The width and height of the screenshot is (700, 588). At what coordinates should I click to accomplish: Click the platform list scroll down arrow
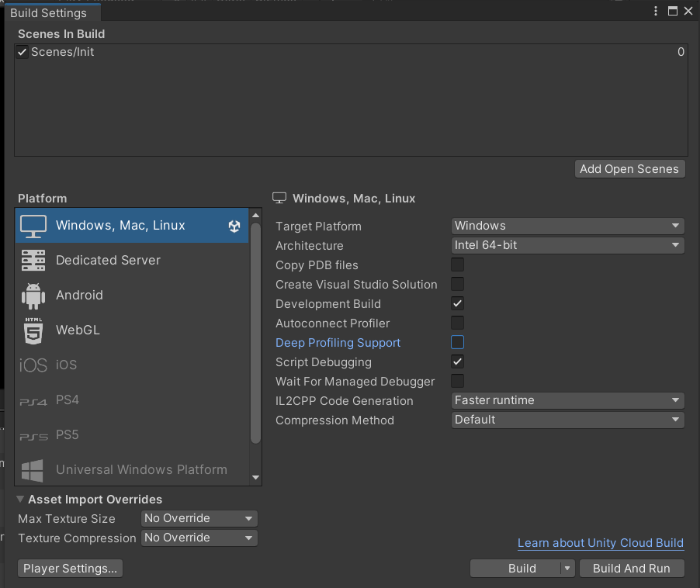tap(255, 477)
